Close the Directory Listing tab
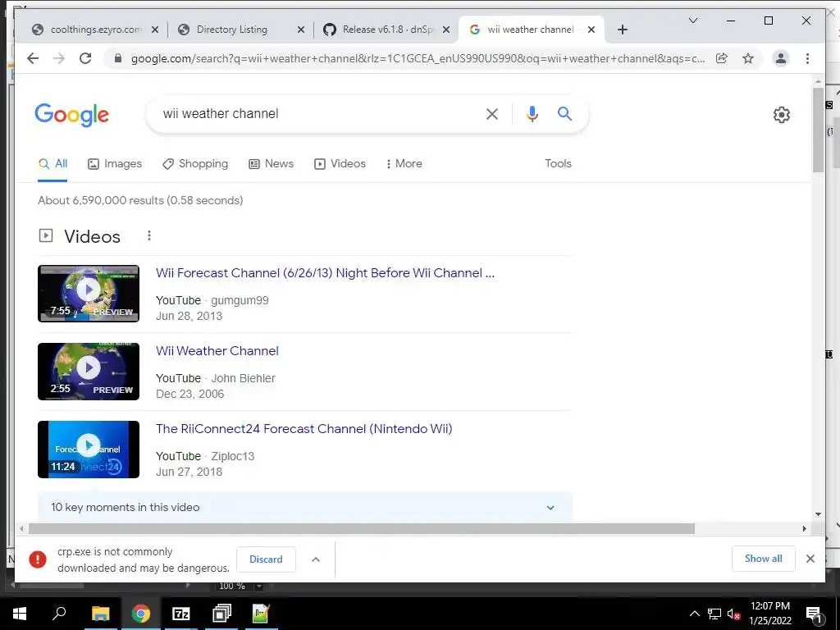The height and width of the screenshot is (630, 840). coord(301,30)
